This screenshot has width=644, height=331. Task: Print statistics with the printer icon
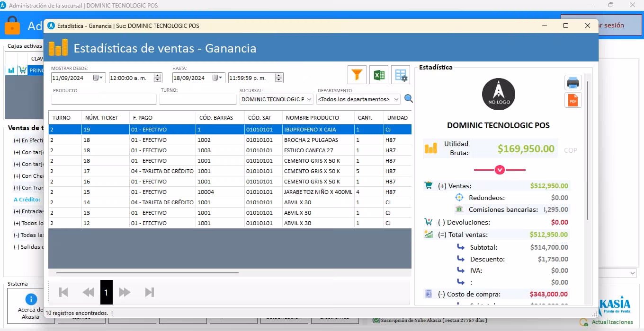(x=573, y=82)
